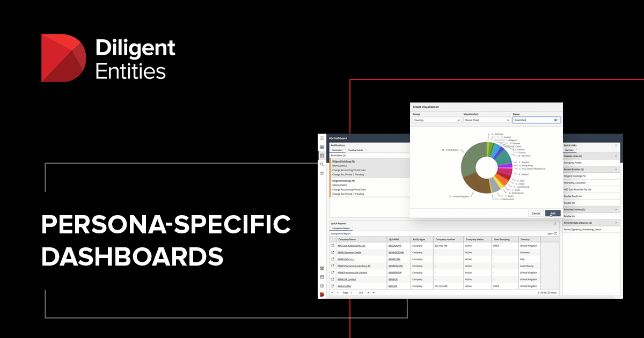Screen dimensions: 644x338
Task: Collapse the Favorite Data Libraries (1) section
Action: pos(616,223)
